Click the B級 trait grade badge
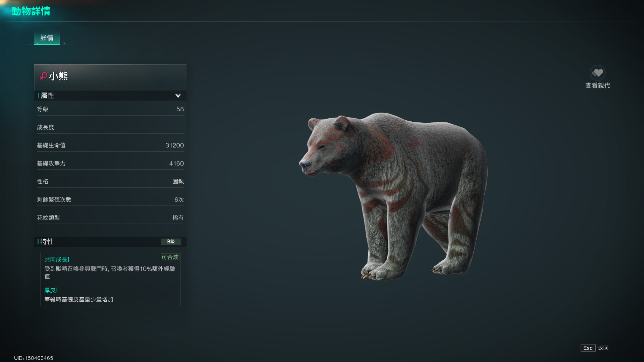The image size is (644, 362). [171, 242]
